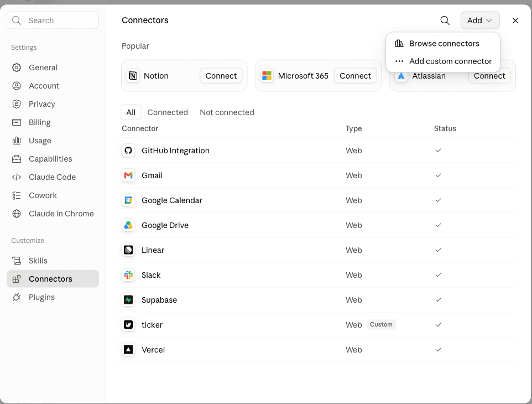Click the Slack logo icon
Image resolution: width=532 pixels, height=404 pixels.
pyautogui.click(x=128, y=275)
